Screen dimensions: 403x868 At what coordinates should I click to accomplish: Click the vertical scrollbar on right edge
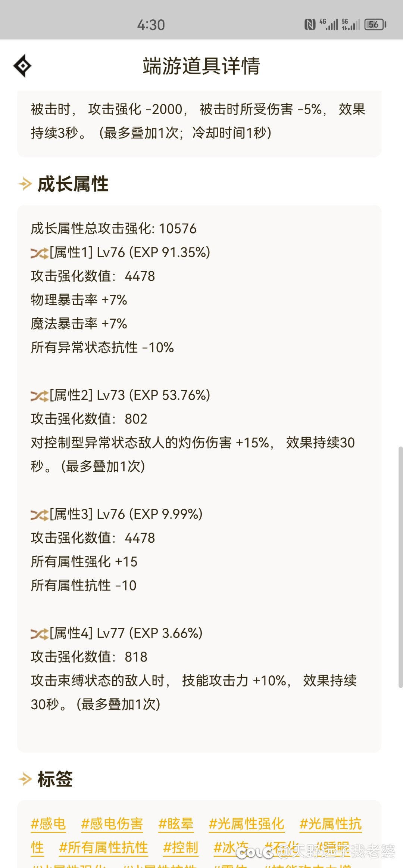point(400,567)
